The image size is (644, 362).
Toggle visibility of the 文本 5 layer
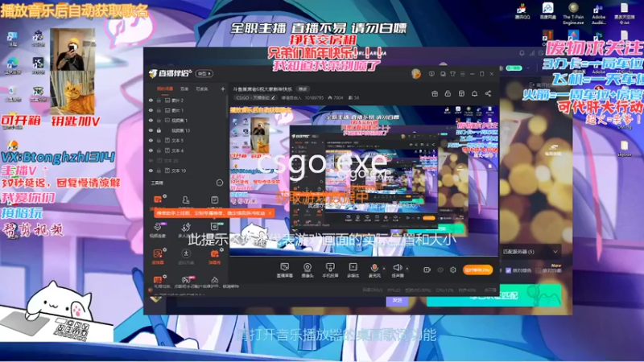click(151, 140)
